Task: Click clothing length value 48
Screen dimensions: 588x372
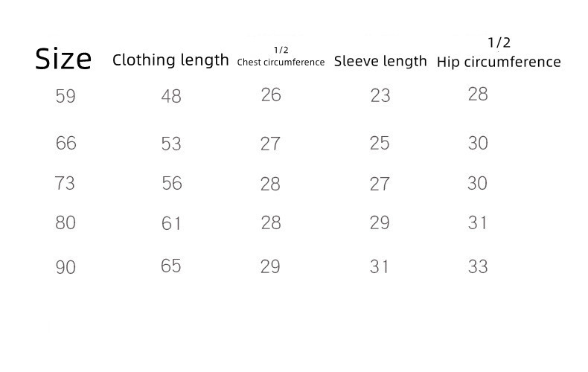Action: (171, 96)
